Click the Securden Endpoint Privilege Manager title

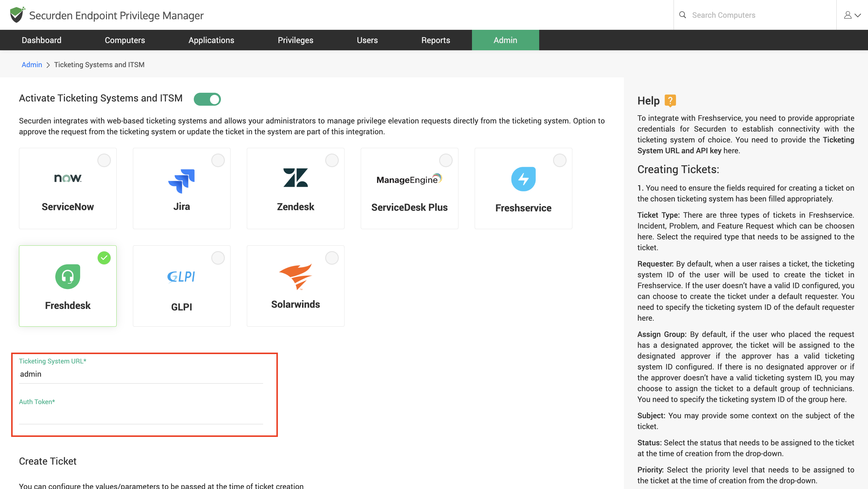(116, 15)
